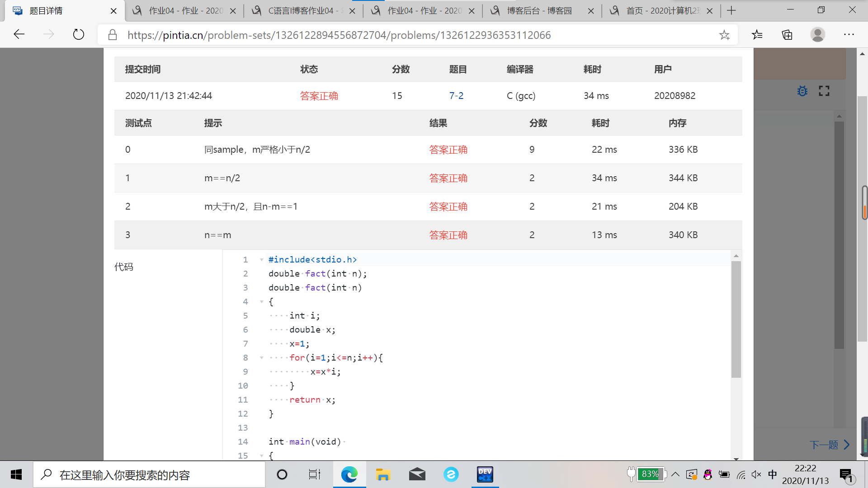Open the user profile avatar icon
Image resolution: width=868 pixels, height=488 pixels.
tap(817, 34)
